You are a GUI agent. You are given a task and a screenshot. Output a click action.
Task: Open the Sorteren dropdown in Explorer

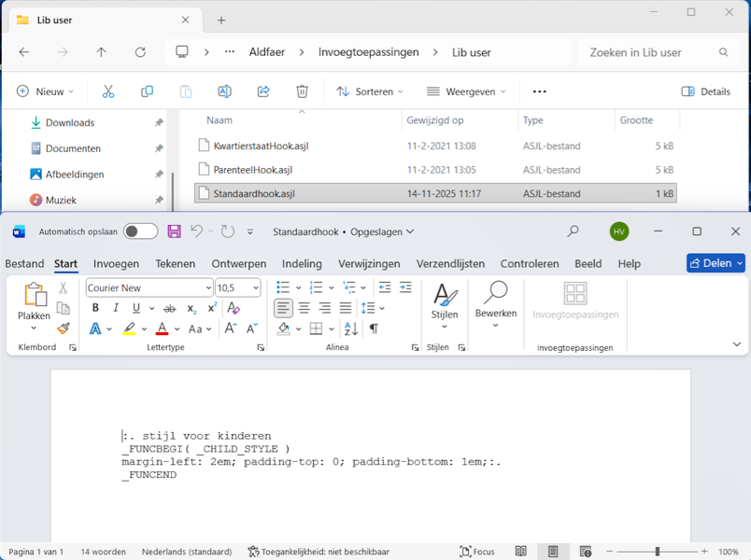[370, 91]
